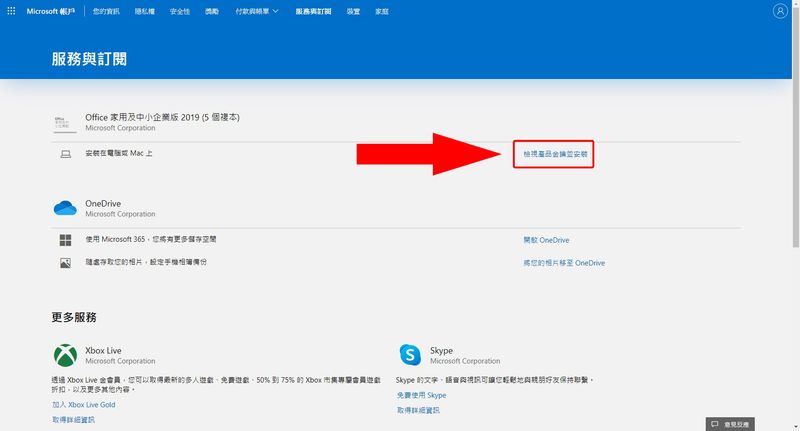800x431 pixels.
Task: Click the photo picture icon
Action: pyautogui.click(x=65, y=263)
